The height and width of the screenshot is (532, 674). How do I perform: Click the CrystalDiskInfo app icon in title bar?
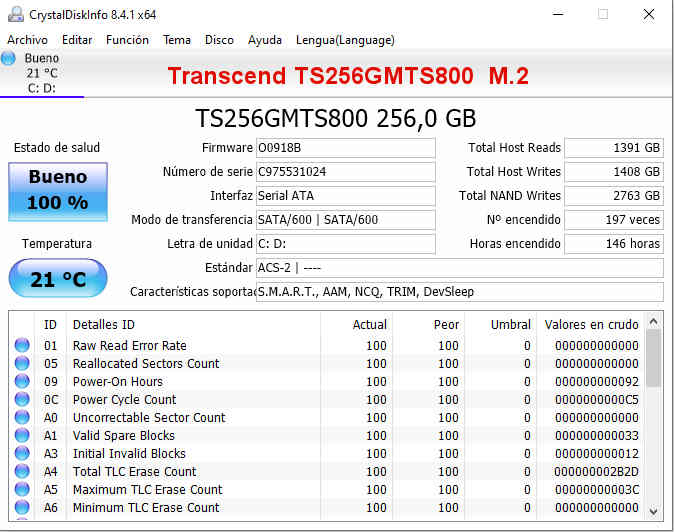pyautogui.click(x=15, y=15)
